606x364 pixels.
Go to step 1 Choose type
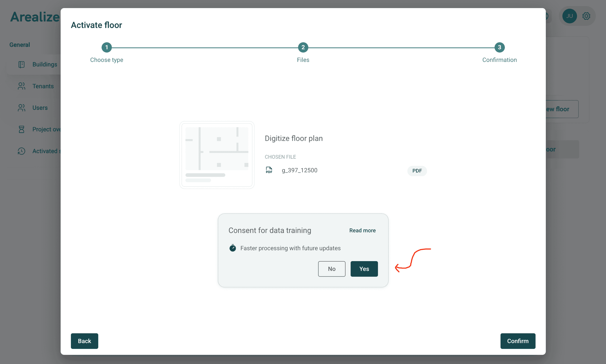tap(106, 47)
